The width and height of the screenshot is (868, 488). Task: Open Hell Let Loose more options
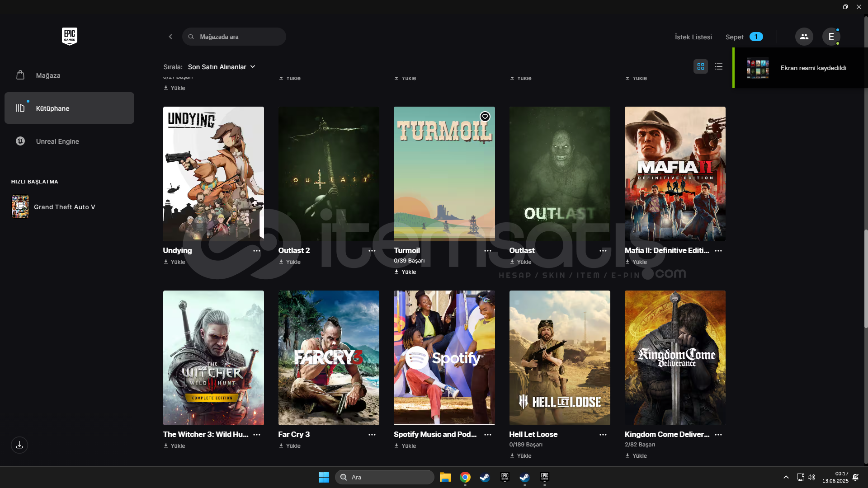603,435
